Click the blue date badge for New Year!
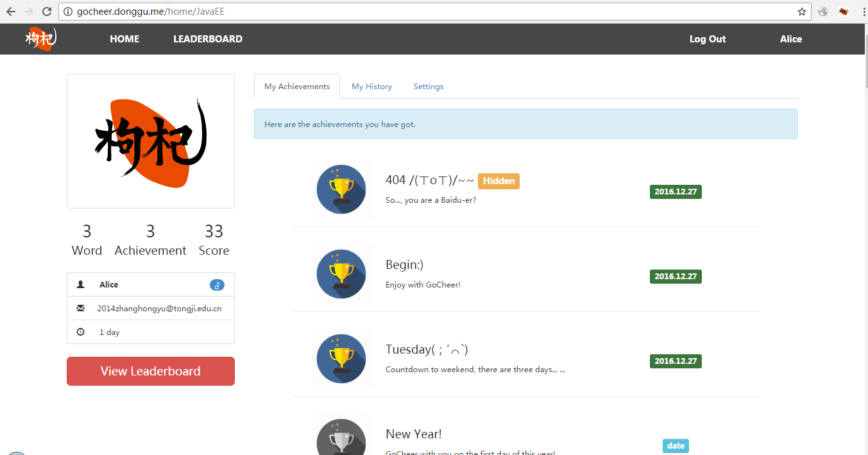868x455 pixels. point(676,446)
